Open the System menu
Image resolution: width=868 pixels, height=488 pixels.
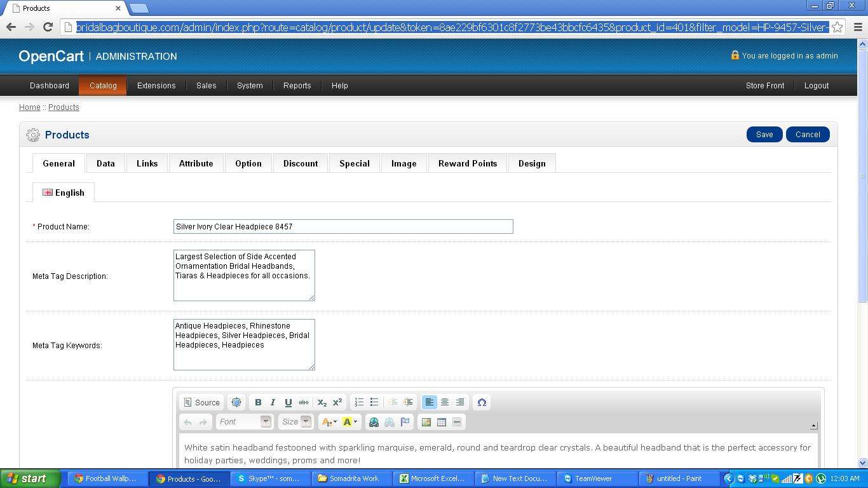click(250, 85)
